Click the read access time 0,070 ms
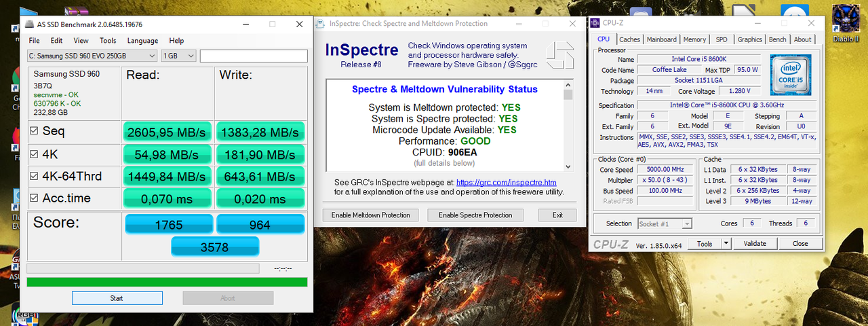The width and height of the screenshot is (868, 326). [x=167, y=199]
